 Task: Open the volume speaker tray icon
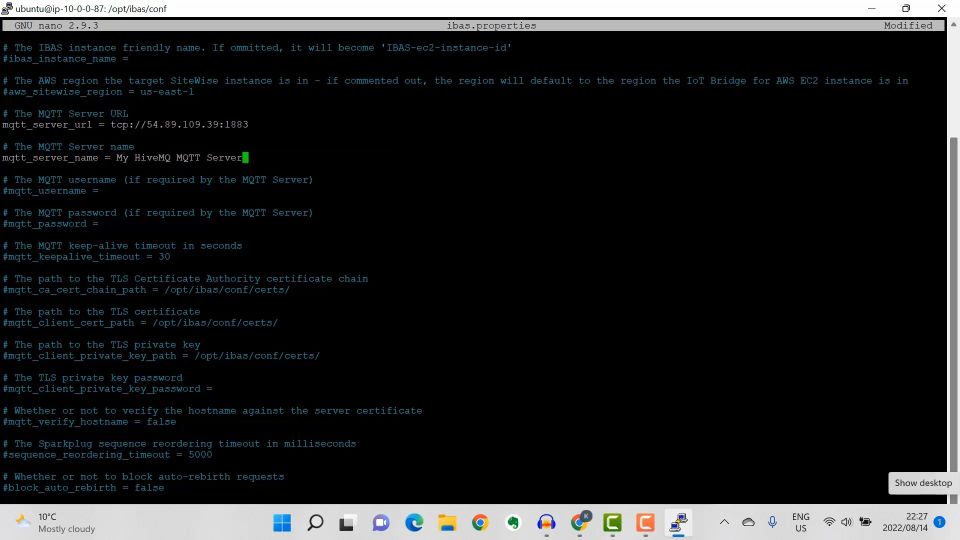[846, 522]
